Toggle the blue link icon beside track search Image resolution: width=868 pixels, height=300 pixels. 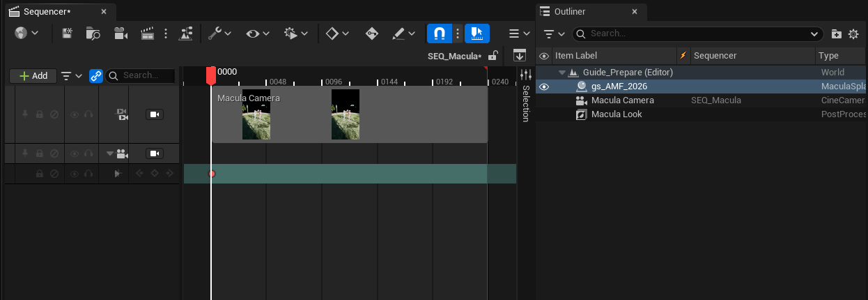(96, 75)
